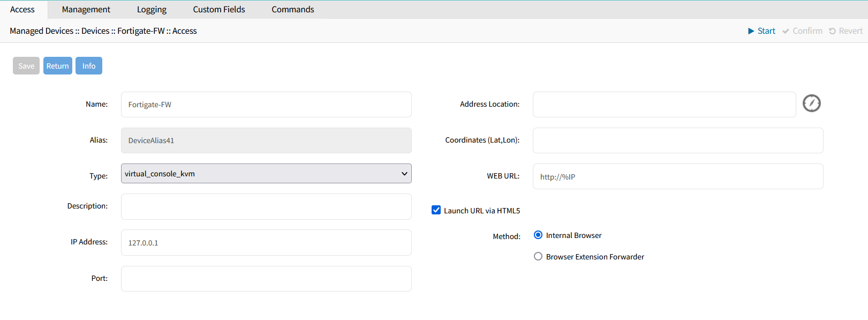Open the Commands tab
This screenshot has width=868, height=320.
pos(293,10)
